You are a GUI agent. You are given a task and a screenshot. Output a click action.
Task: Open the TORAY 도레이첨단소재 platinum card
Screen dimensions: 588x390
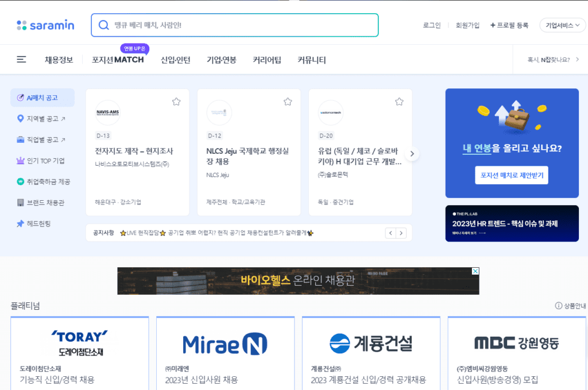coord(79,353)
